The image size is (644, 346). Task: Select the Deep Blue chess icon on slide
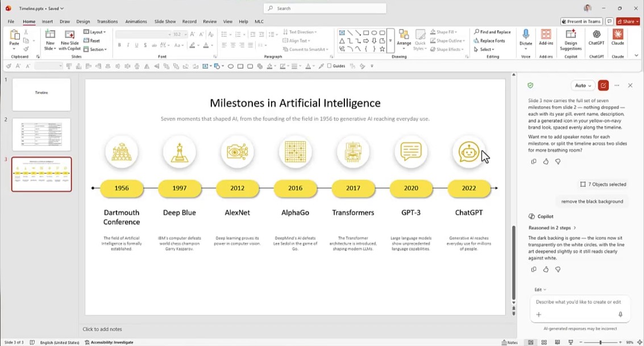pyautogui.click(x=180, y=152)
